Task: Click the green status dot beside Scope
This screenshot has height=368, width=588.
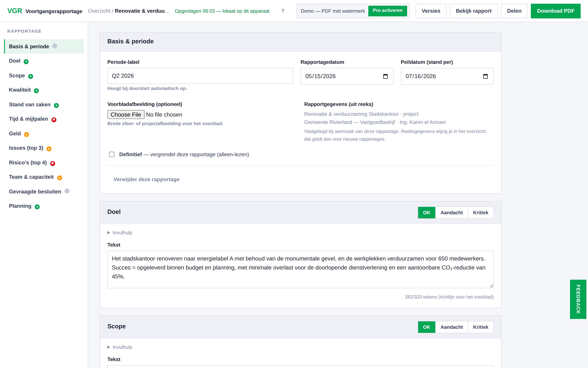Action: (x=31, y=76)
